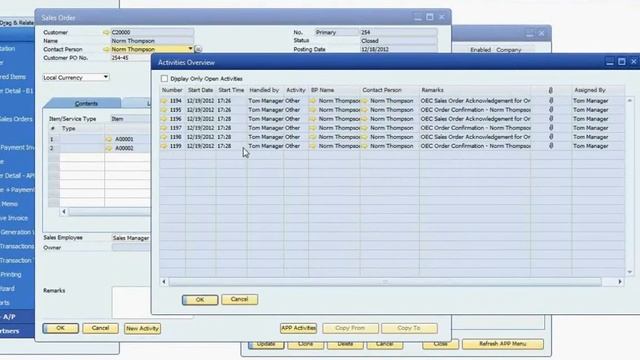Open the Contact Person dropdown in Sales Order
640x360 pixels.
click(190, 49)
